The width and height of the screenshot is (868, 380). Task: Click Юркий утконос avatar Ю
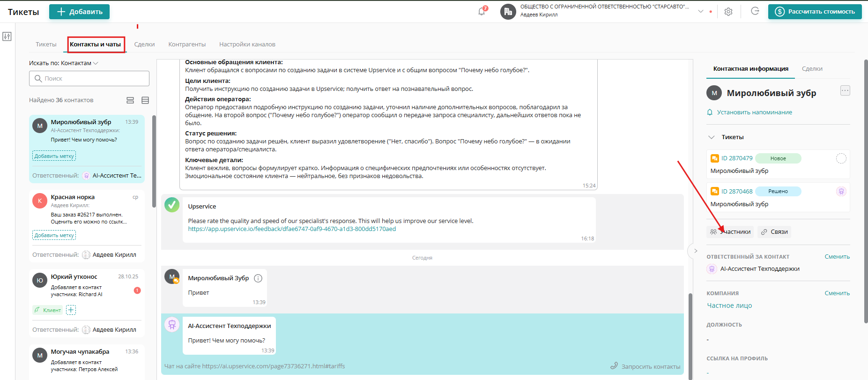click(40, 280)
